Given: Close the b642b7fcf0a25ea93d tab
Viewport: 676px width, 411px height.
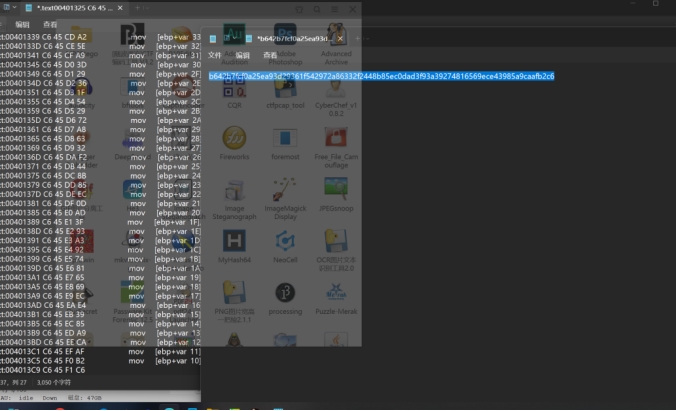Looking at the screenshot, I should (x=340, y=38).
